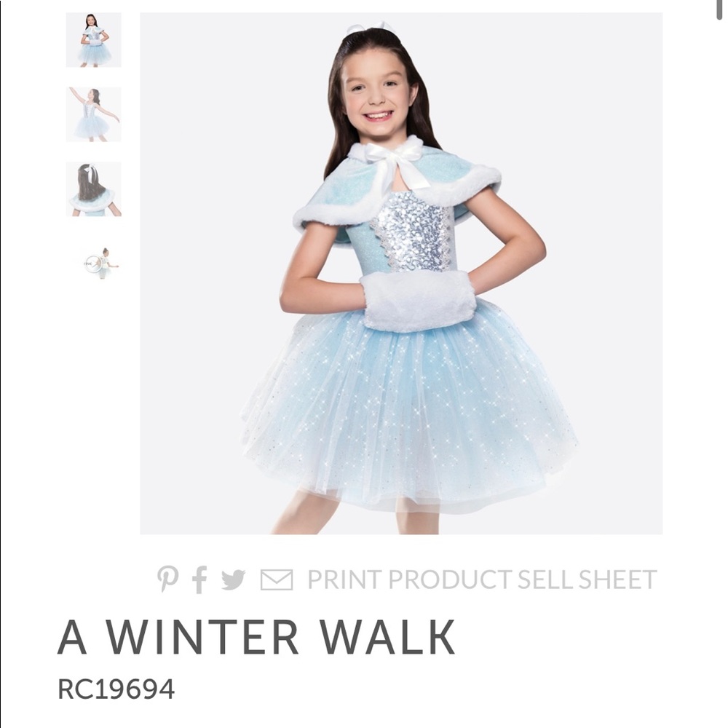Show the dancing arm-raised pose thumbnail
The width and height of the screenshot is (728, 728).
(x=93, y=114)
